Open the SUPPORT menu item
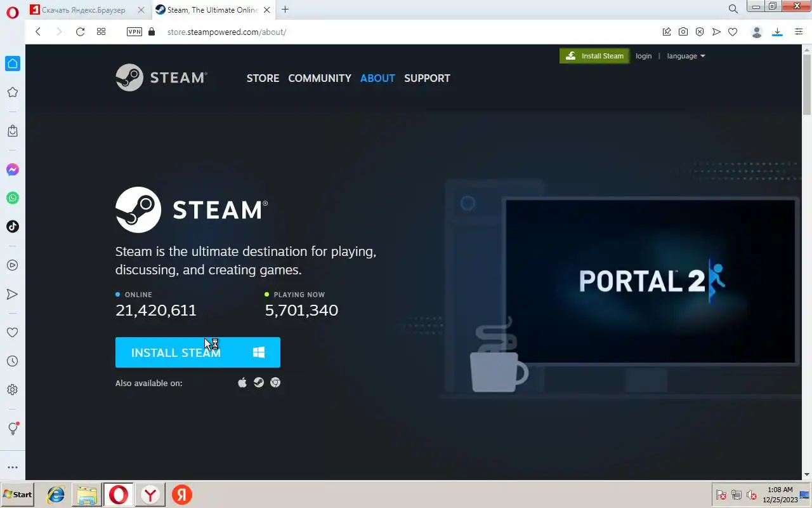The width and height of the screenshot is (812, 508). (427, 78)
